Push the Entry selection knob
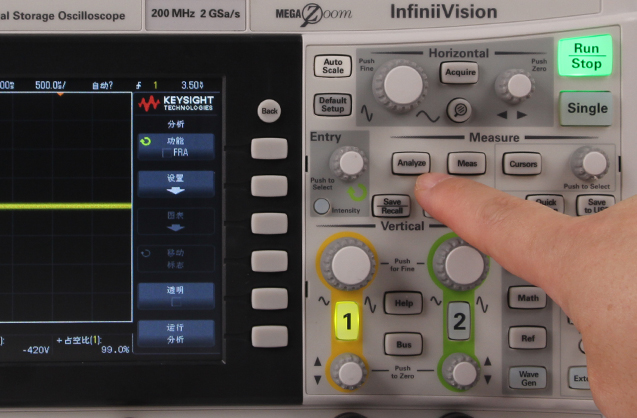The height and width of the screenshot is (418, 637). [349, 163]
